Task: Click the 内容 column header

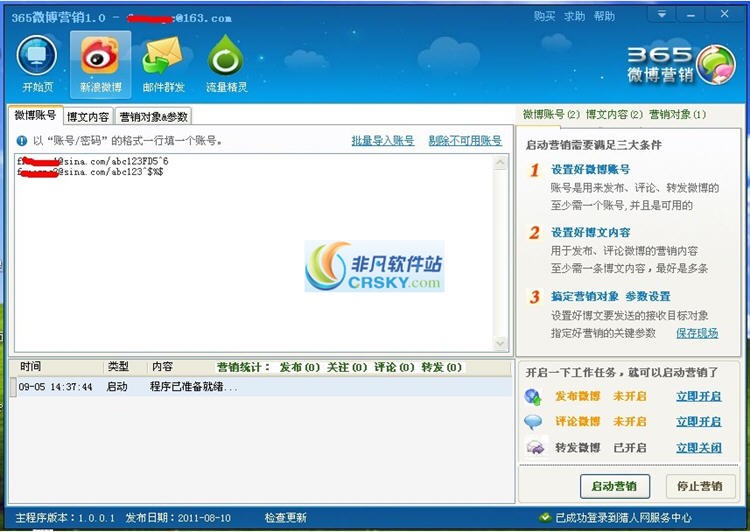Action: click(x=162, y=367)
